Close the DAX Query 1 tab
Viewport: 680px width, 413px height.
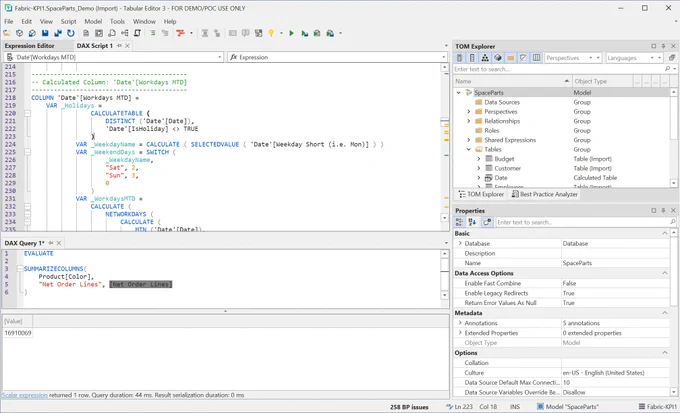tap(59, 243)
